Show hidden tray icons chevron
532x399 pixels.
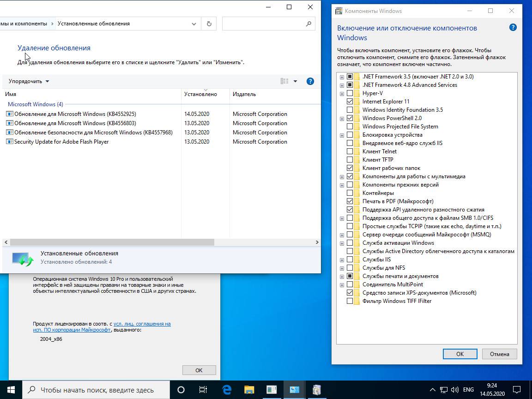pos(432,390)
